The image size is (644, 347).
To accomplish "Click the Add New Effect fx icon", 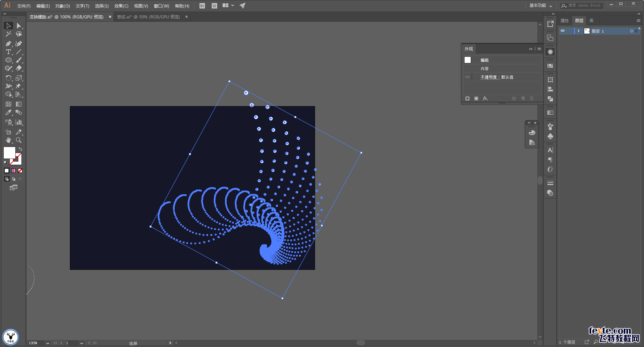I will [x=485, y=98].
